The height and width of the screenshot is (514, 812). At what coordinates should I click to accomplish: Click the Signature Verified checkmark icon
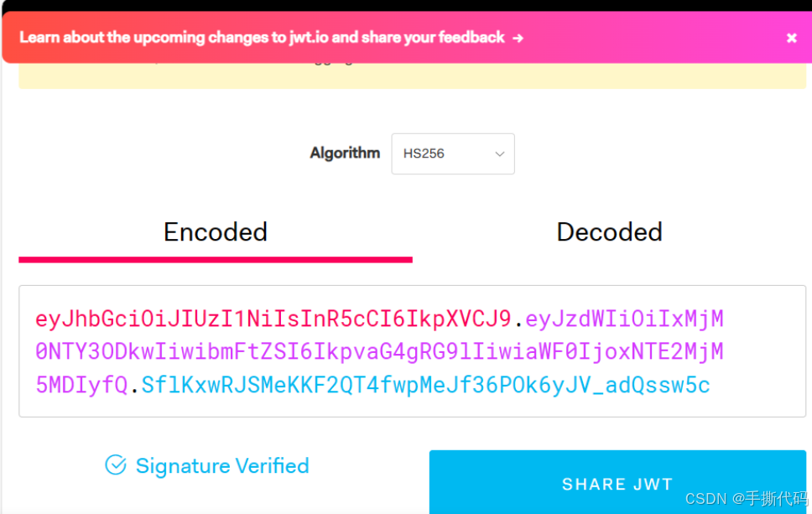pyautogui.click(x=116, y=465)
